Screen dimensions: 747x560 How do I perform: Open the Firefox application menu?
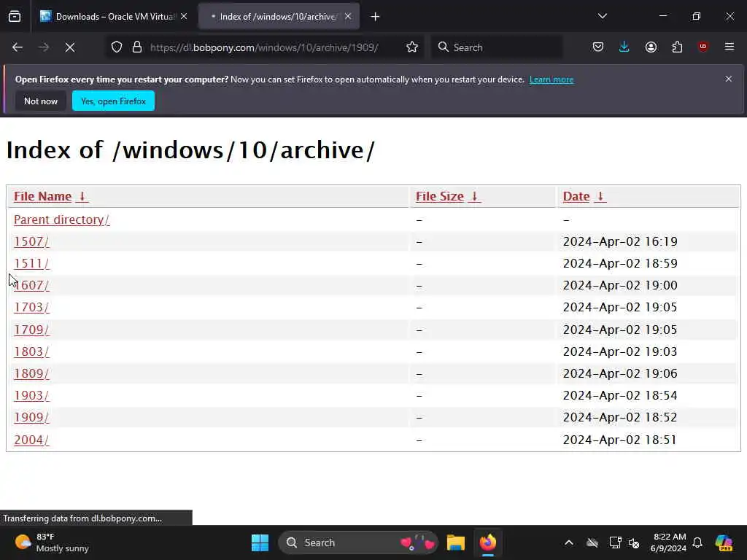point(729,47)
